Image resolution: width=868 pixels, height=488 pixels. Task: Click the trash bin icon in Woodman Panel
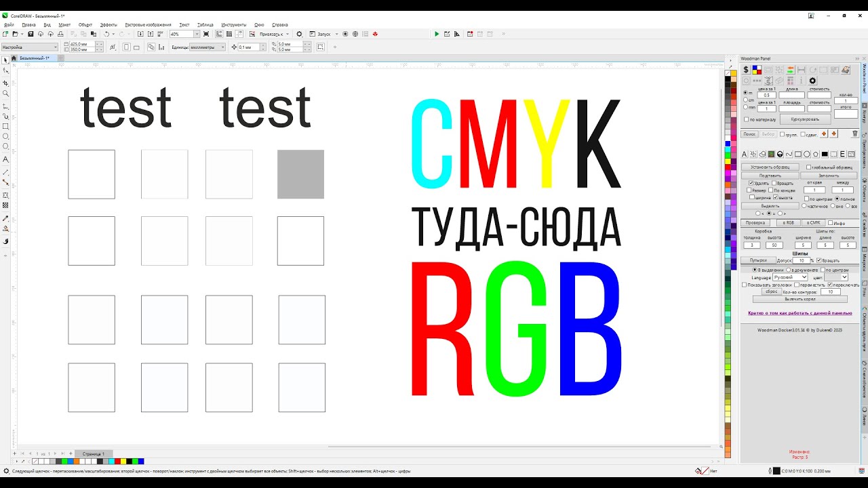tap(855, 134)
